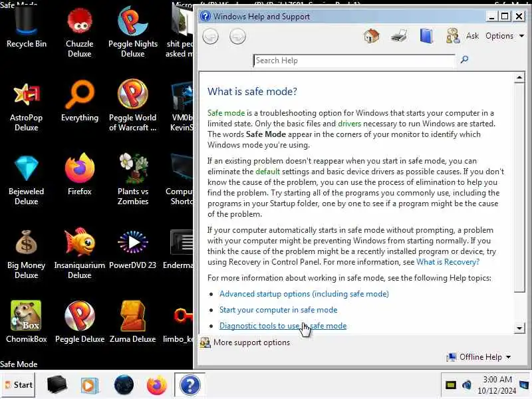Follow the 'What is Recovery?' link
The image size is (532, 399).
[x=448, y=262]
